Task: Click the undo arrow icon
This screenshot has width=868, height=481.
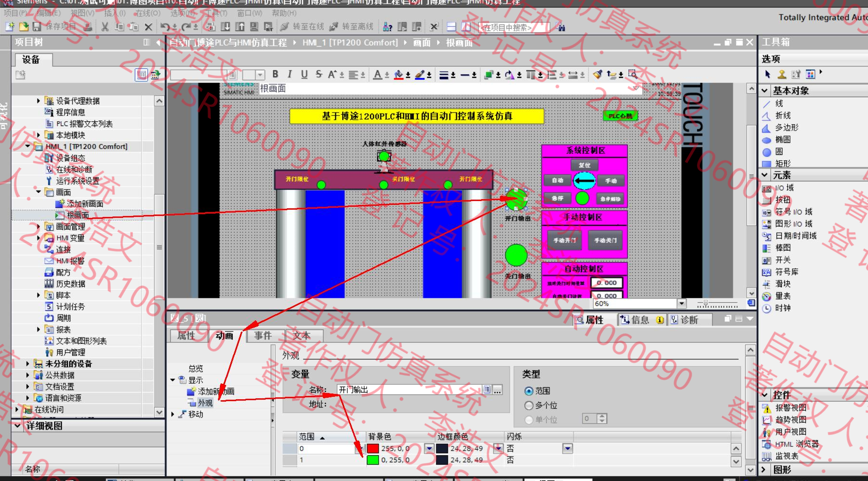Action: coord(165,27)
